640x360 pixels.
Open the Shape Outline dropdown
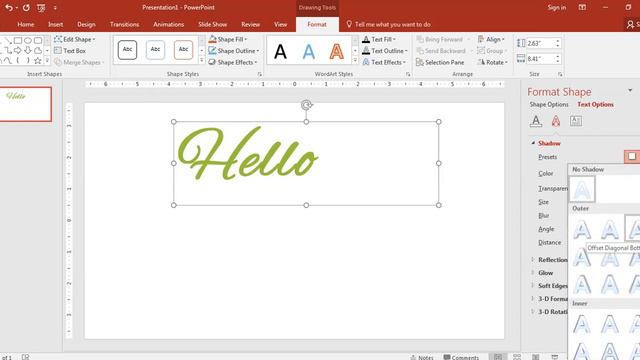click(234, 51)
